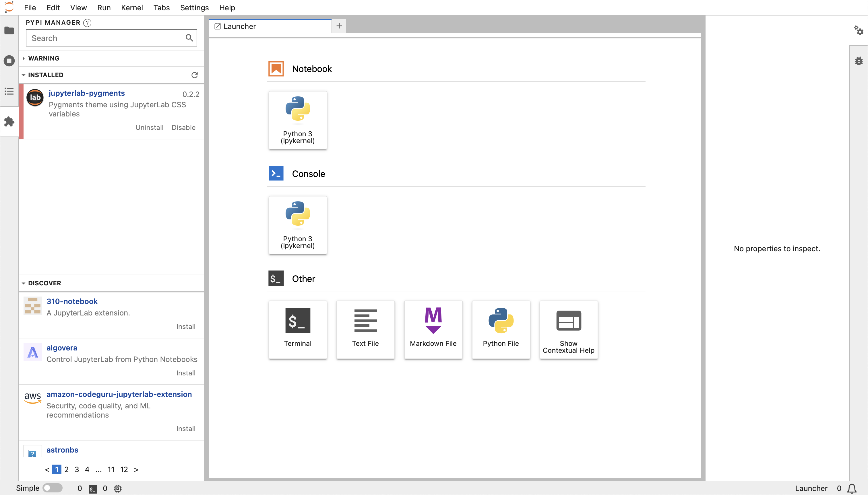Viewport: 868px width, 495px height.
Task: Install amazon-codeguru-jupyterlab-extension
Action: pyautogui.click(x=186, y=429)
